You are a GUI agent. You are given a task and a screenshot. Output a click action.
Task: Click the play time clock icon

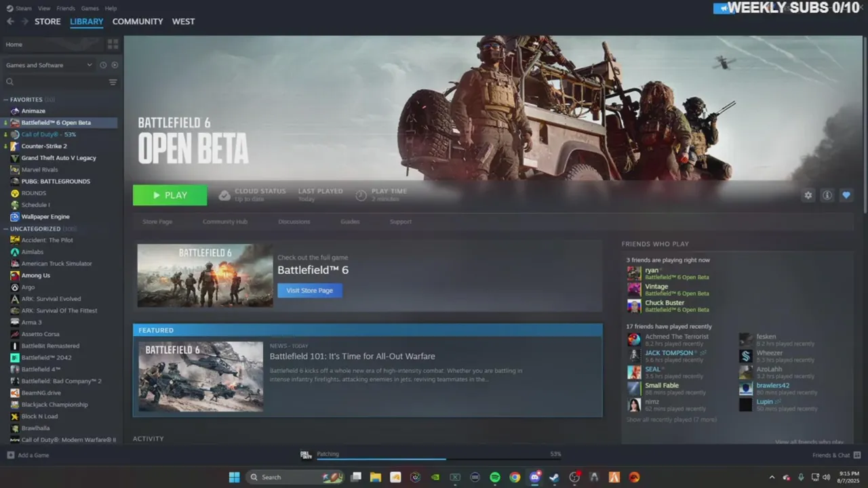(x=361, y=195)
